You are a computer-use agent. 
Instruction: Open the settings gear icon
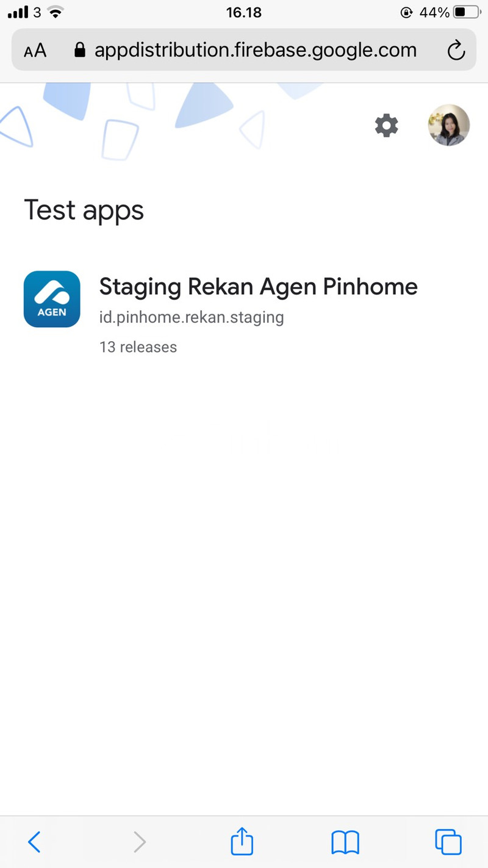coord(386,126)
